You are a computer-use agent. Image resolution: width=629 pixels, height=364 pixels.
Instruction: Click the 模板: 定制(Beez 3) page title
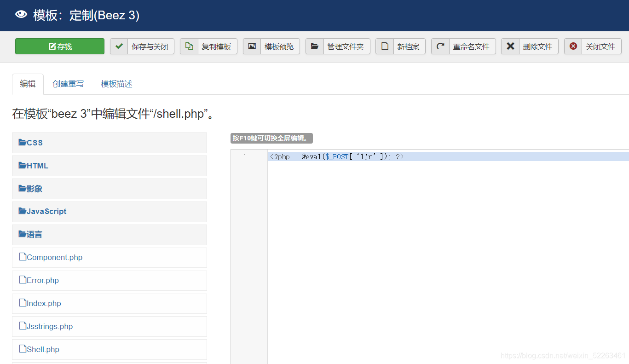(x=86, y=15)
